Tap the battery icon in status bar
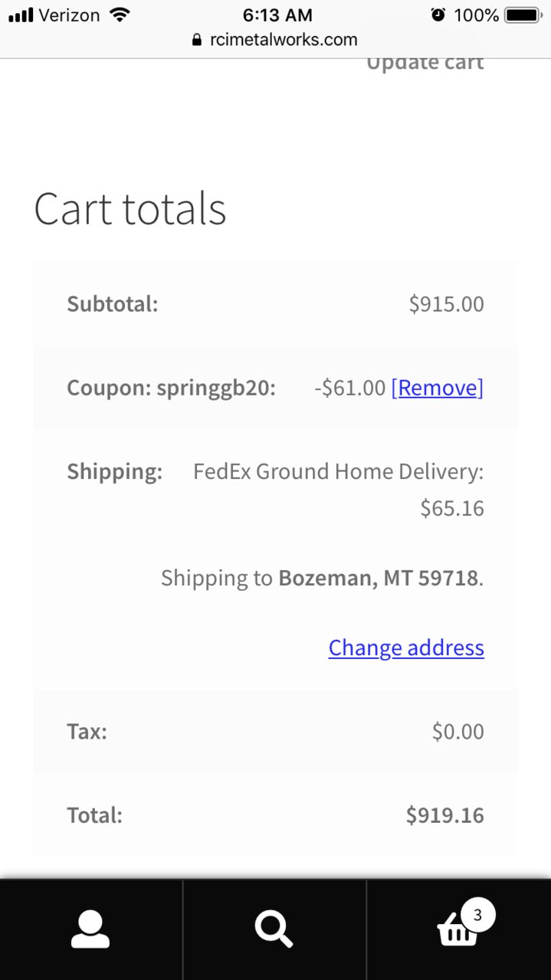Image resolution: width=551 pixels, height=980 pixels. [x=523, y=15]
